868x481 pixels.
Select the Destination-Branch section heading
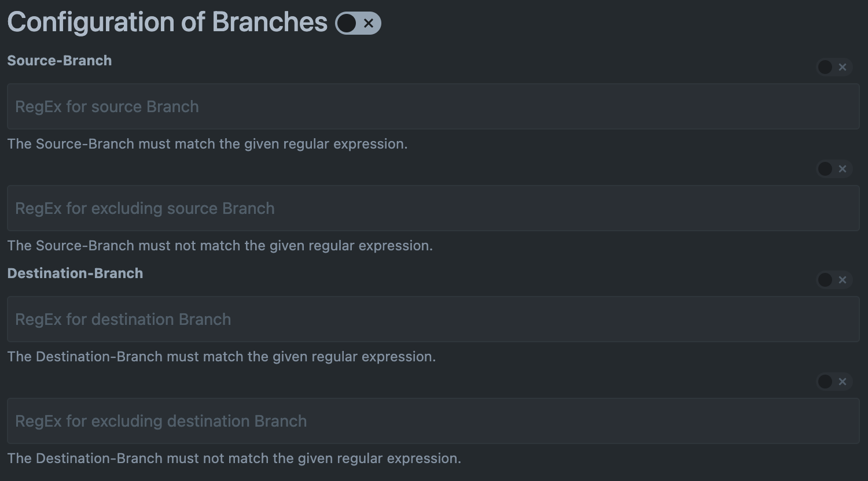(75, 273)
